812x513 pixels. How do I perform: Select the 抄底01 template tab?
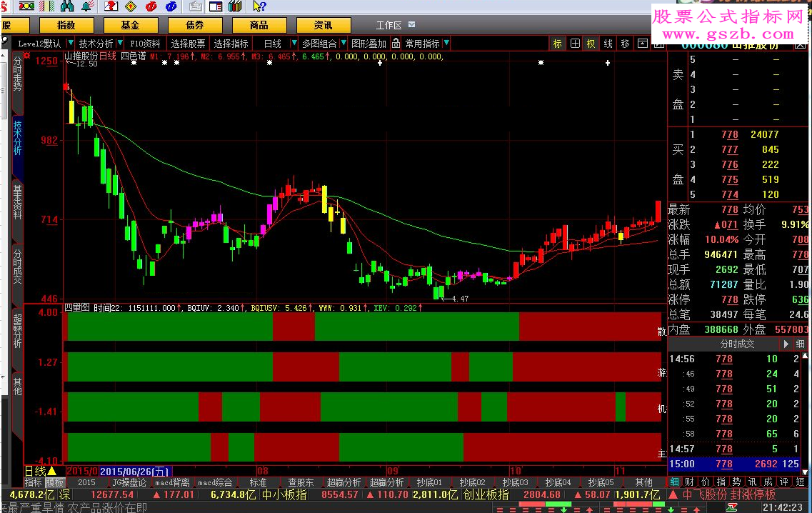[429, 482]
